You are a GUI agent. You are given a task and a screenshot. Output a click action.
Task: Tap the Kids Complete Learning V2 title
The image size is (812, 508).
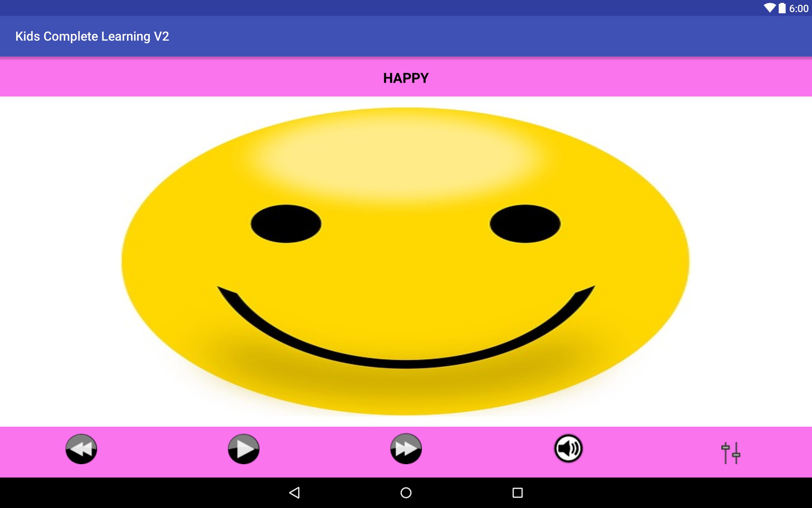pos(92,36)
